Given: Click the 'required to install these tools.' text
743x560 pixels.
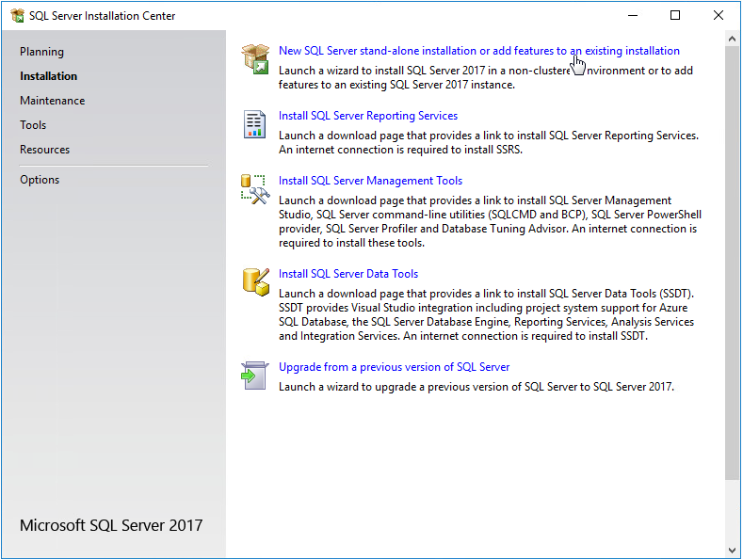Looking at the screenshot, I should tap(351, 243).
